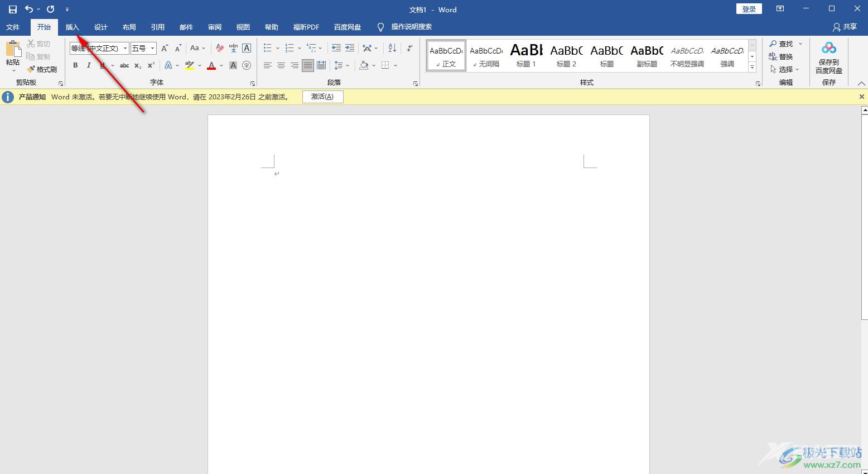Open font name dropdown 等线

[125, 49]
